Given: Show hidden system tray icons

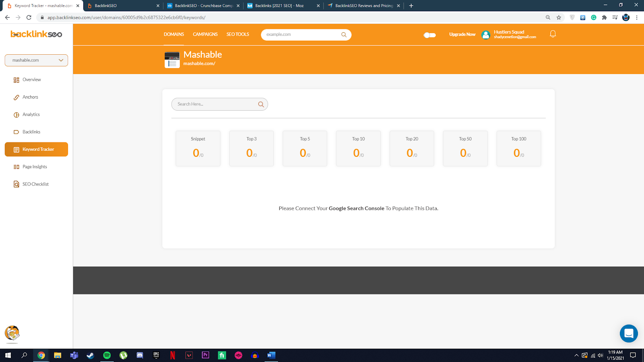Looking at the screenshot, I should tap(576, 355).
